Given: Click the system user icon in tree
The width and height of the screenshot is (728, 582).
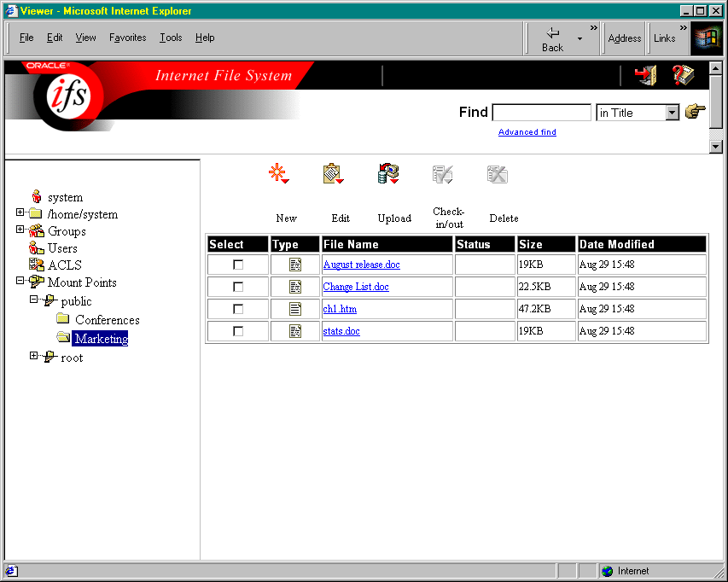Looking at the screenshot, I should 36,196.
